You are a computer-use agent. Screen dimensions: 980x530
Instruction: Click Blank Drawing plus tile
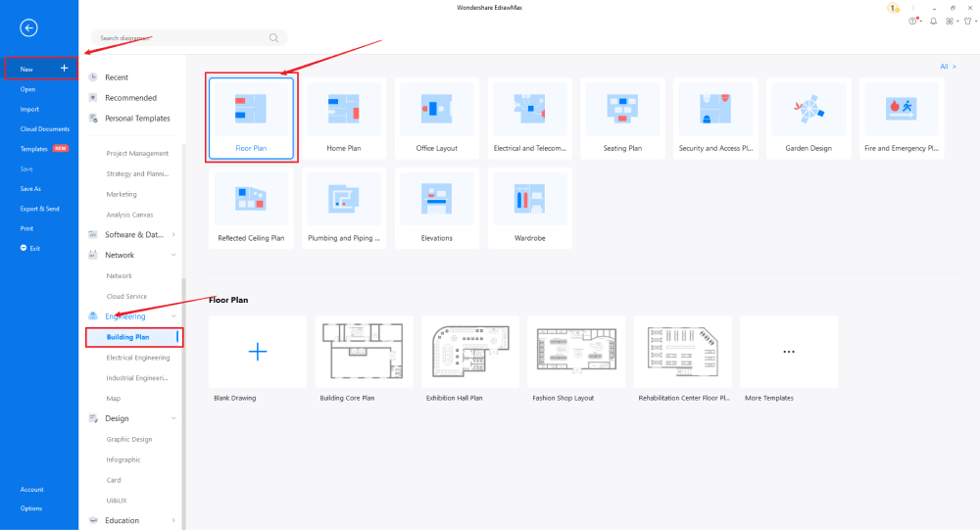(258, 352)
